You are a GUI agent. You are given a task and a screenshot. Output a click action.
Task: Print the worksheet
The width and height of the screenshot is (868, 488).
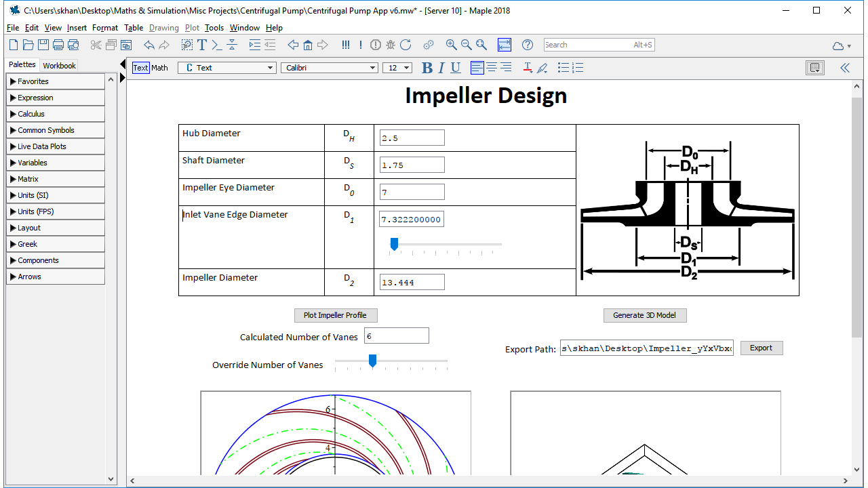pos(58,45)
